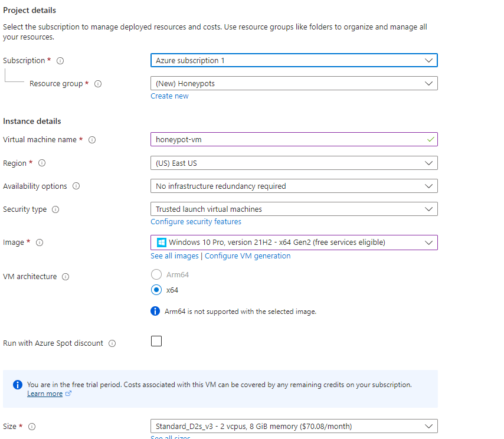Show info for Resource group field
Screen dimensions: 504x439
point(98,84)
